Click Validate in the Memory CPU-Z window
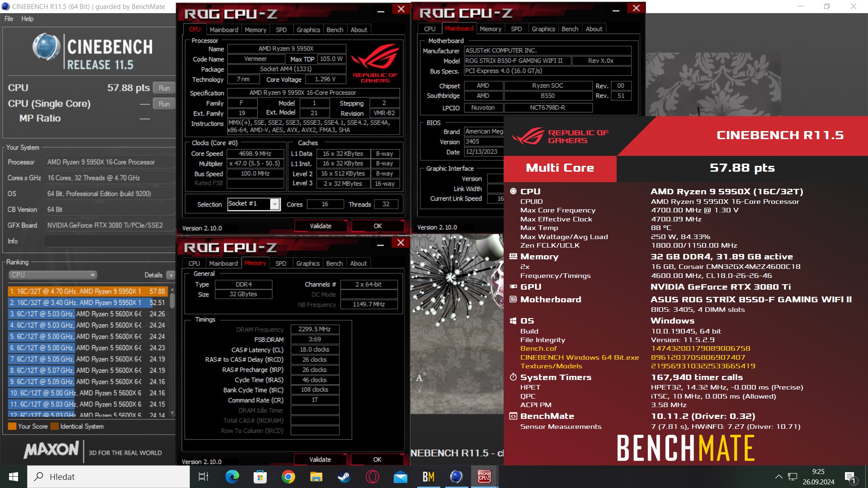 click(x=320, y=460)
